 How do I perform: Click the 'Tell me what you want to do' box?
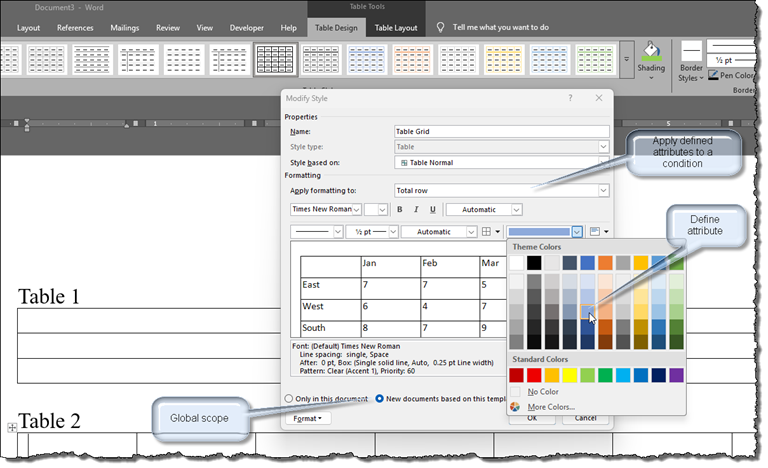(501, 27)
